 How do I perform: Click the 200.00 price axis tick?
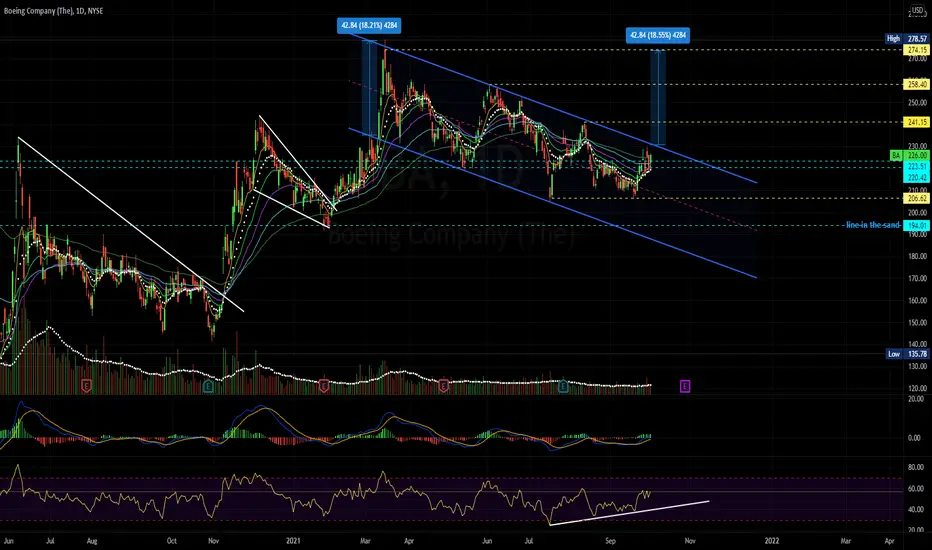917,213
